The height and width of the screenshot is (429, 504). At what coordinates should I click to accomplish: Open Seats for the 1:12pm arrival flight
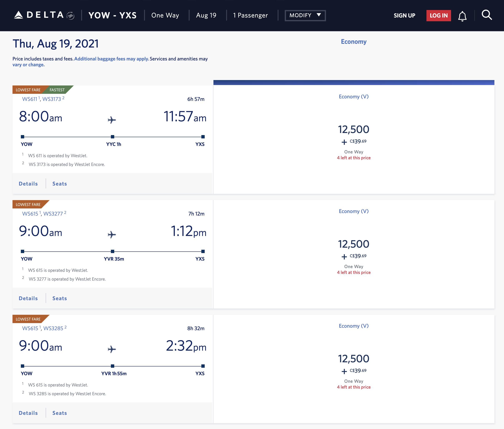click(60, 299)
